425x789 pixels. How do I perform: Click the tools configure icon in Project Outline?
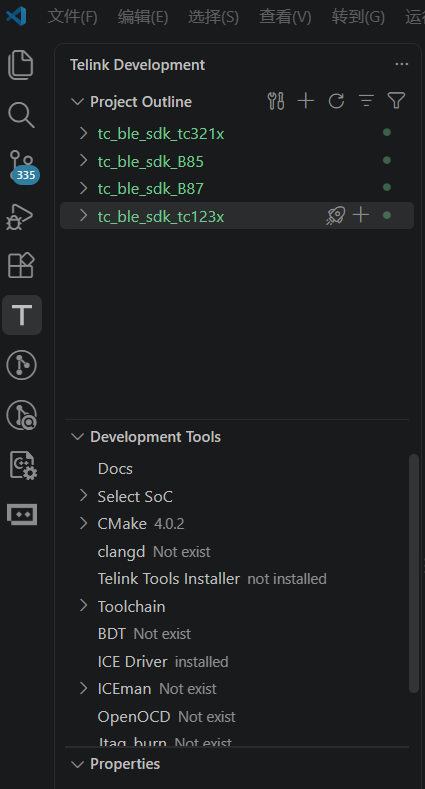point(276,101)
